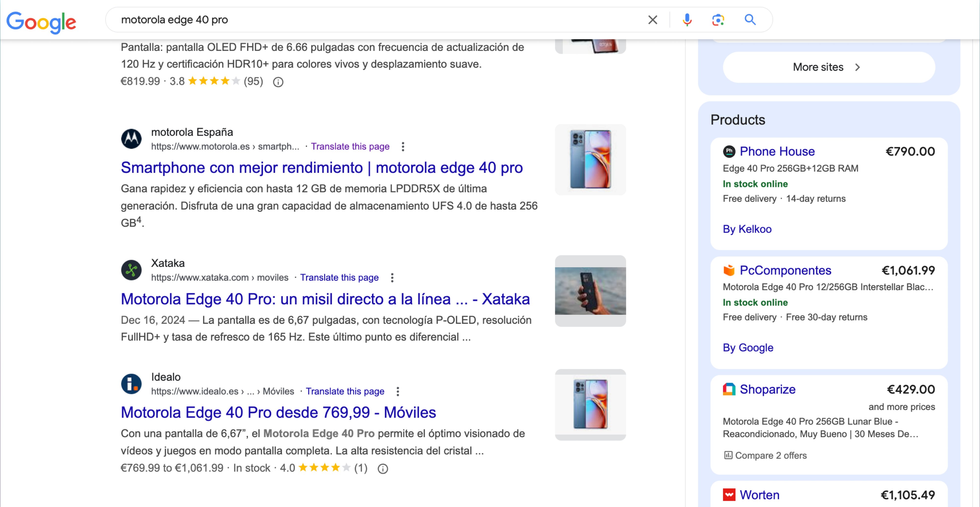Open PcComponentes product listing
Viewport: 980px width, 507px height.
click(785, 270)
